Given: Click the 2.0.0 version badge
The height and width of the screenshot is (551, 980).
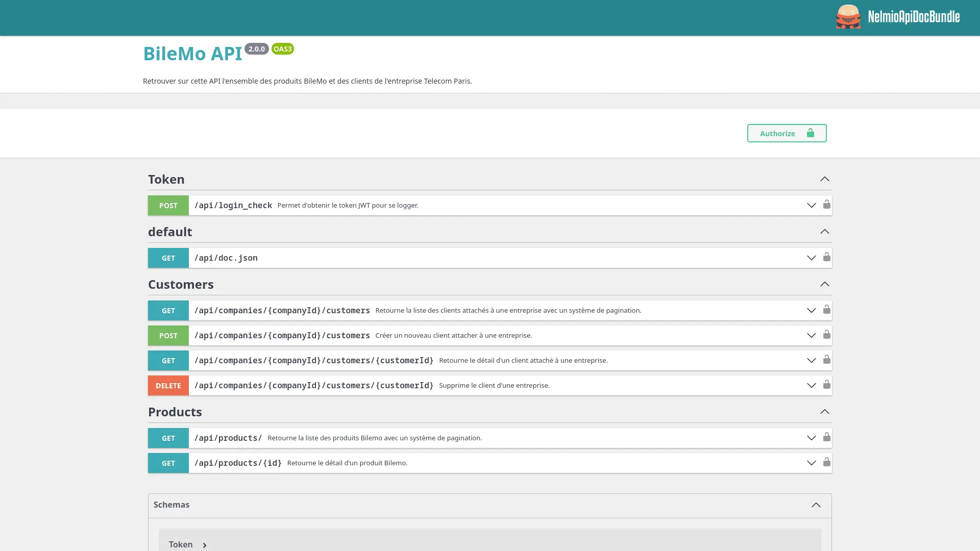Looking at the screenshot, I should click(257, 49).
